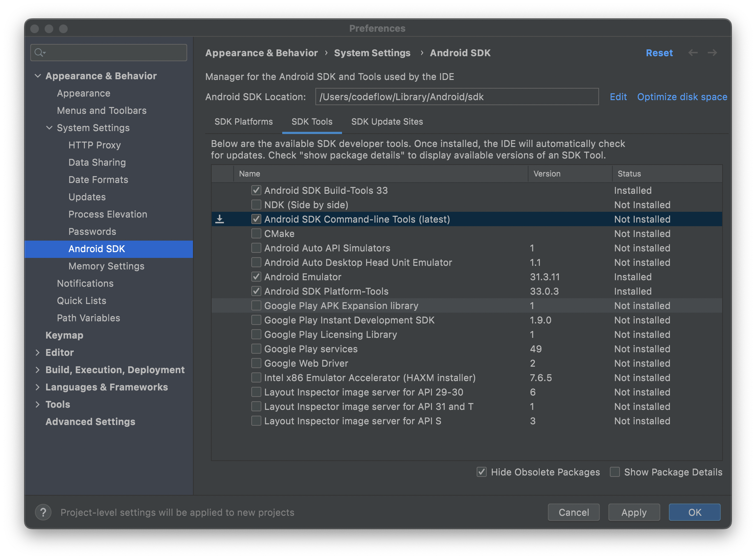Click the help question mark icon

tap(43, 512)
